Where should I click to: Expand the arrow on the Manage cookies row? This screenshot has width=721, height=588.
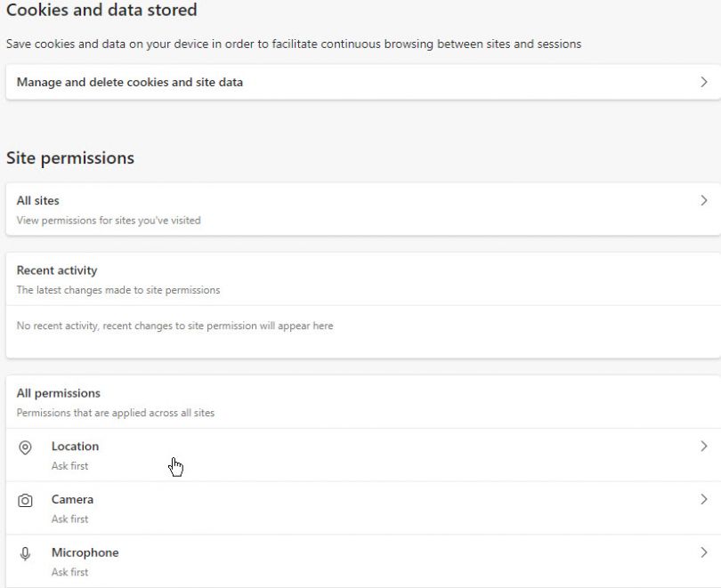[x=703, y=82]
